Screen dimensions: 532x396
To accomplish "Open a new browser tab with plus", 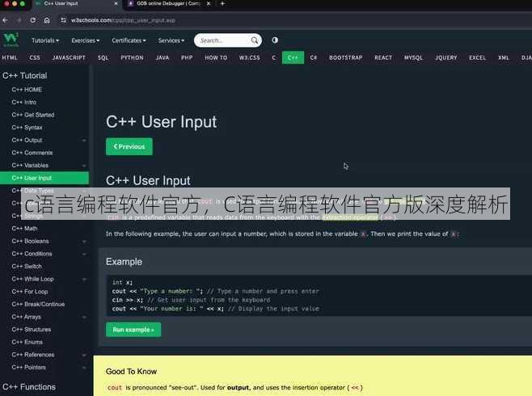I will pyautogui.click(x=222, y=3).
